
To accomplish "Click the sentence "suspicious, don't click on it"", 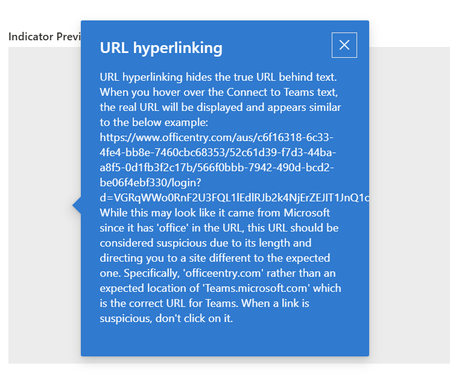I will (x=166, y=318).
